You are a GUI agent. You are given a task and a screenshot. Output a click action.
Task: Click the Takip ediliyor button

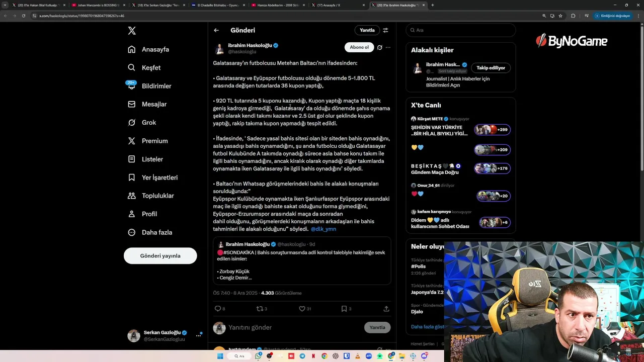(491, 68)
